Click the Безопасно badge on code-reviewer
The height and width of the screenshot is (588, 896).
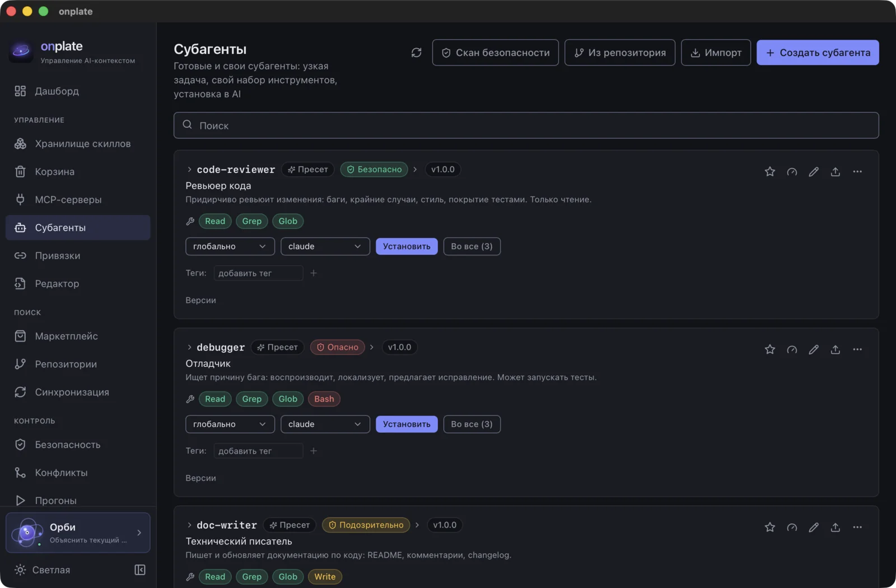[374, 170]
